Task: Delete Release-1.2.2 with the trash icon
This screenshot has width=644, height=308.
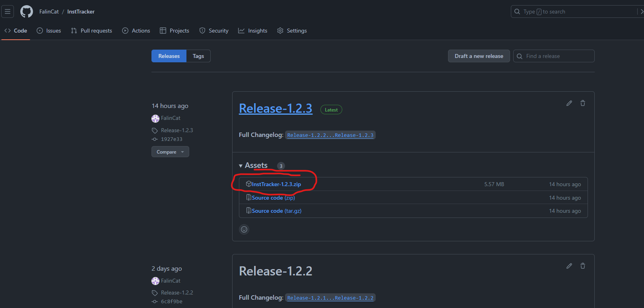Action: pos(583,266)
